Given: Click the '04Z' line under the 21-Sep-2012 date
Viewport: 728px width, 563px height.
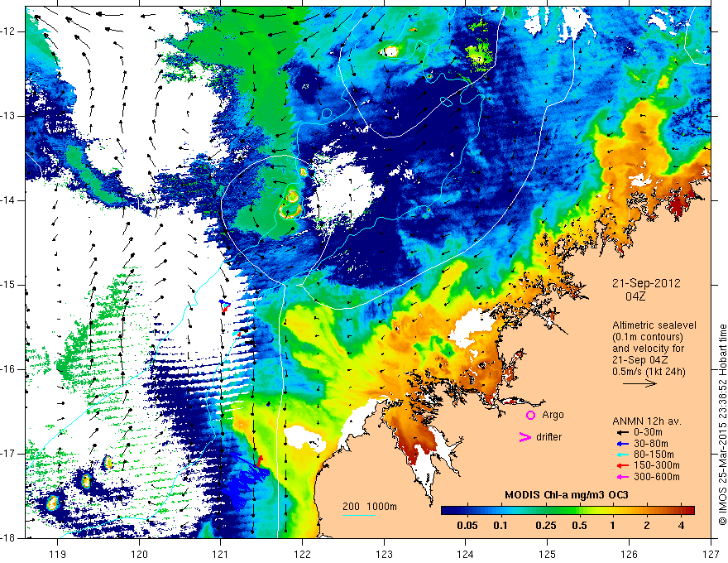Looking at the screenshot, I should [635, 296].
